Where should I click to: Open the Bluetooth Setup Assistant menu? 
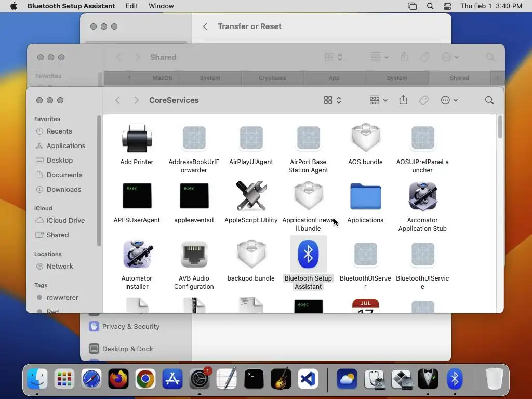click(71, 6)
